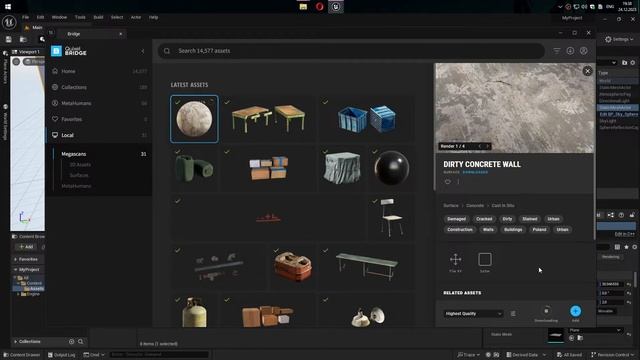Screen dimensions: 640x360
Task: Open the user account icon in Bridge
Action: coord(584,51)
